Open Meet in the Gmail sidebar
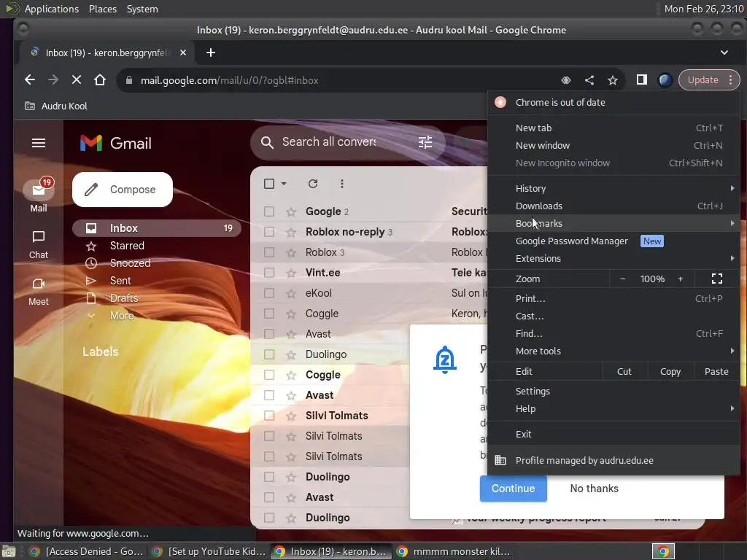The height and width of the screenshot is (560, 747). (x=39, y=292)
